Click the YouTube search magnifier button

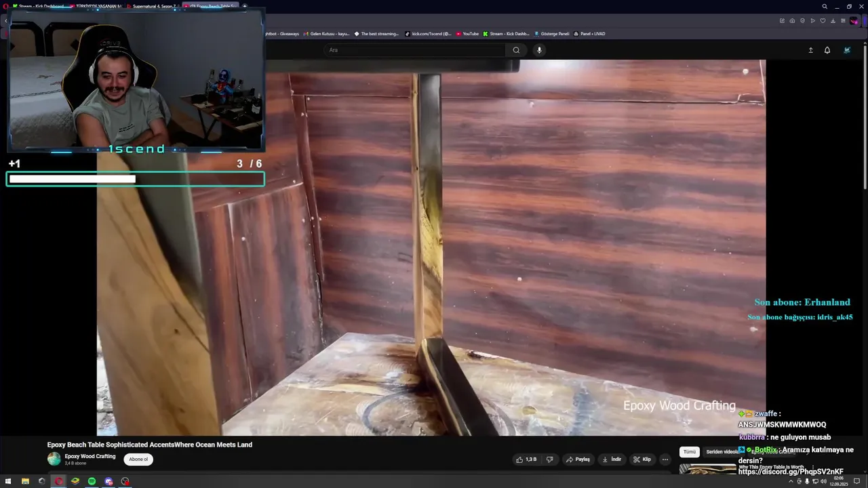tap(516, 50)
